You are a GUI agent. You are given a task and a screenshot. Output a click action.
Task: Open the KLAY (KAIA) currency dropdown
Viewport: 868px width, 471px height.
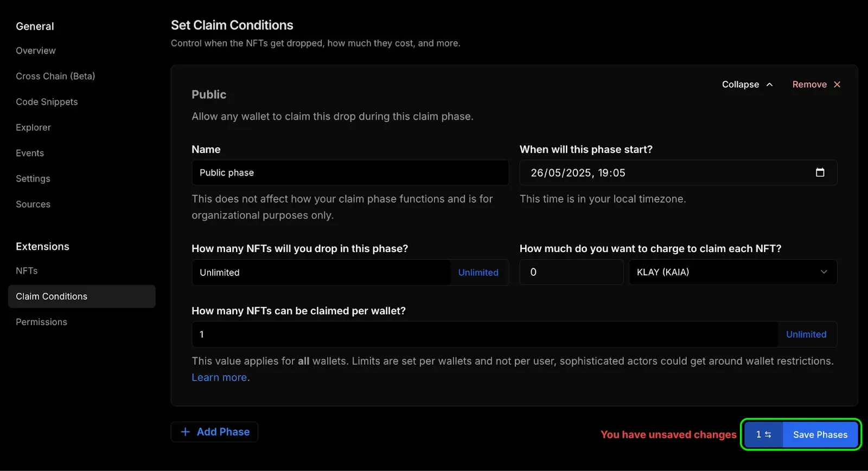point(732,272)
